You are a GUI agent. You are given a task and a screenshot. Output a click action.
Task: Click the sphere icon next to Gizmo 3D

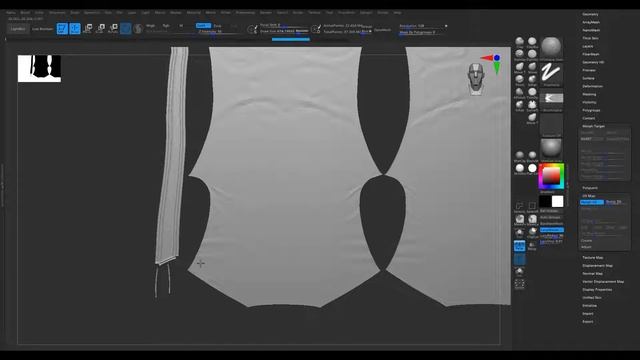click(x=138, y=29)
